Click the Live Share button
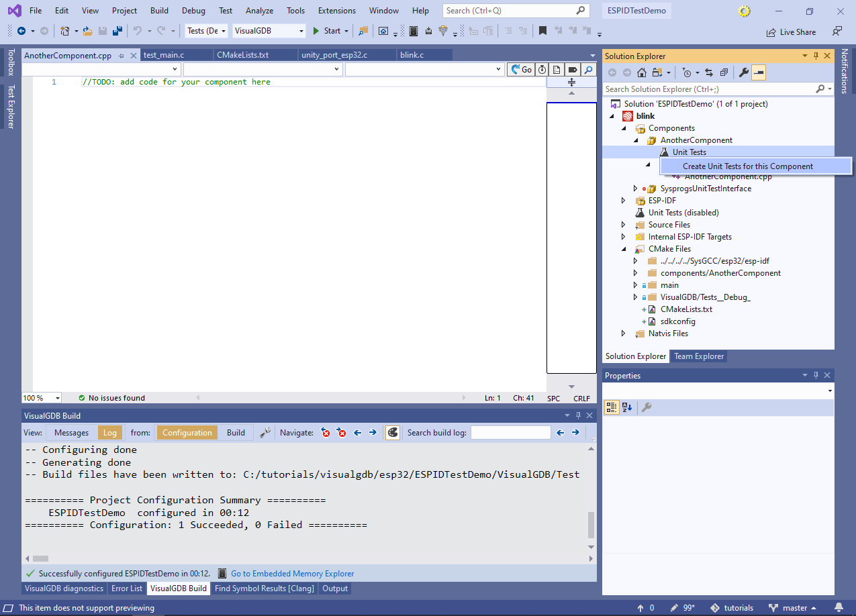856x616 pixels. [791, 32]
